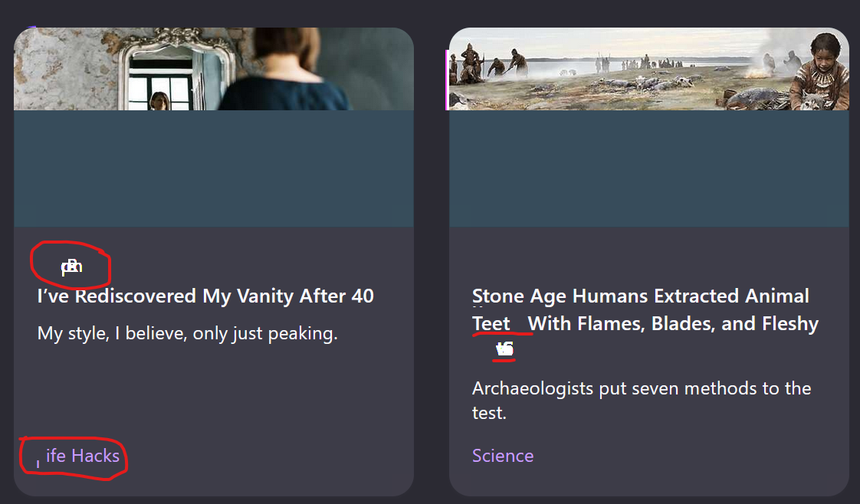Click the Science category link
This screenshot has width=860, height=504.
coord(503,456)
